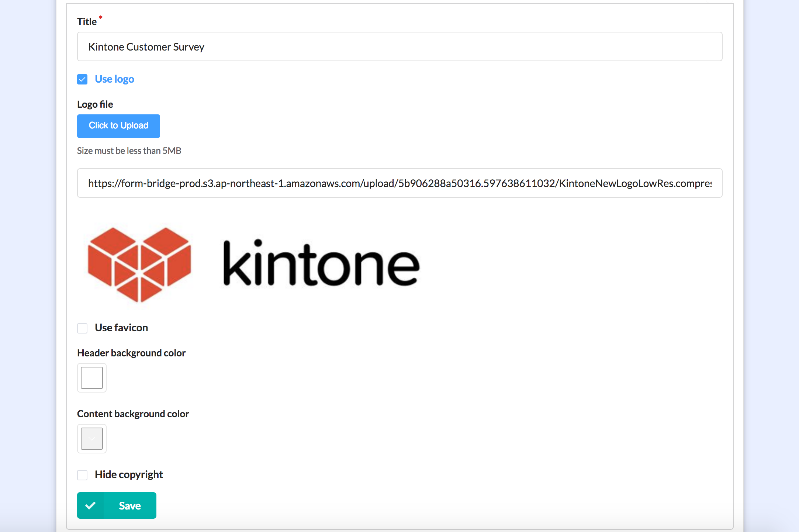Screen dimensions: 799x532
Task: Click the blue Use logo label text
Action: point(114,79)
